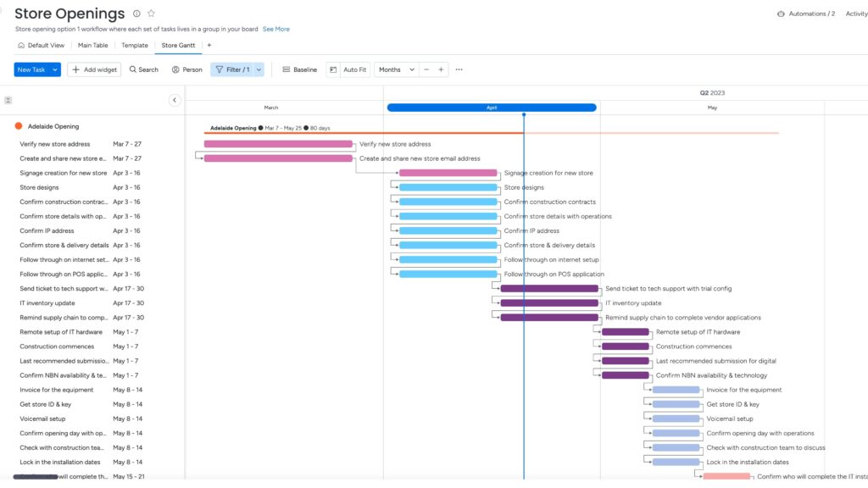The image size is (868, 488).
Task: Toggle Auto Fit for the timeline
Action: pyautogui.click(x=348, y=69)
